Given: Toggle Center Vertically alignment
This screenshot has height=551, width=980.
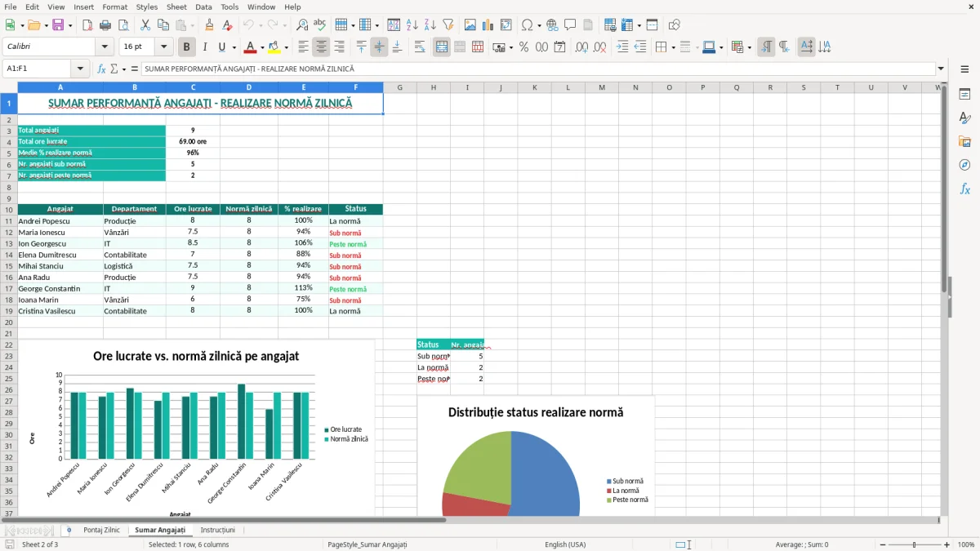Looking at the screenshot, I should point(379,47).
